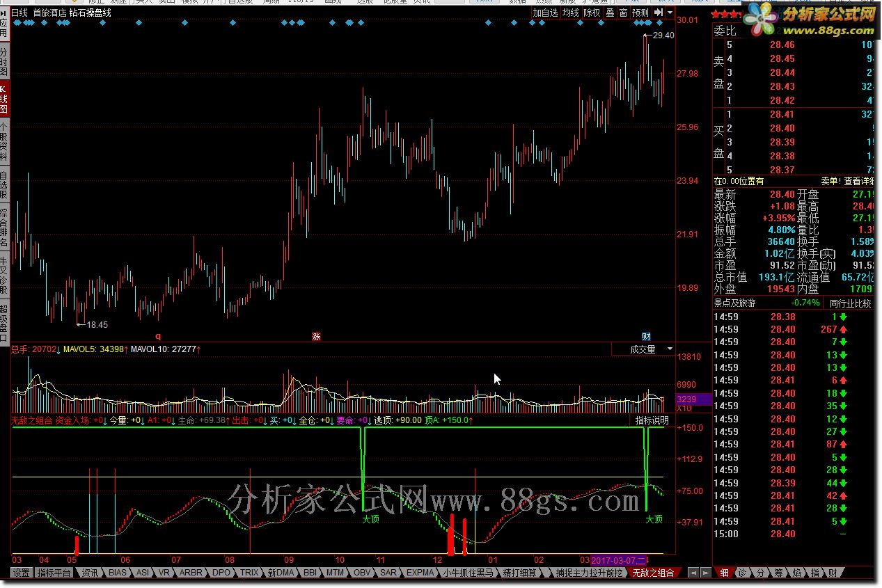
Task: Select the K线图 sidebar tab
Action: pyautogui.click(x=4, y=98)
